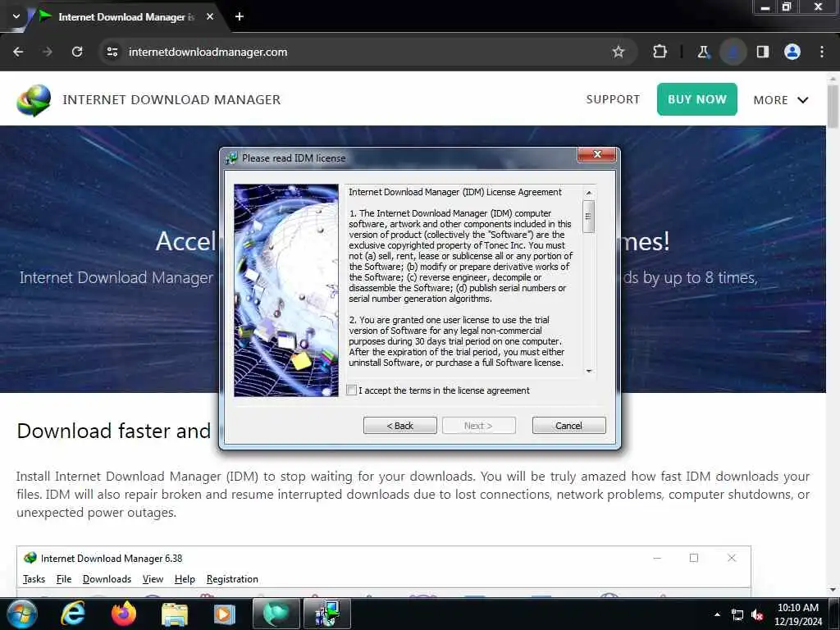Open the Downloads menu in IDM screenshot
Image resolution: width=840 pixels, height=630 pixels.
coord(107,579)
